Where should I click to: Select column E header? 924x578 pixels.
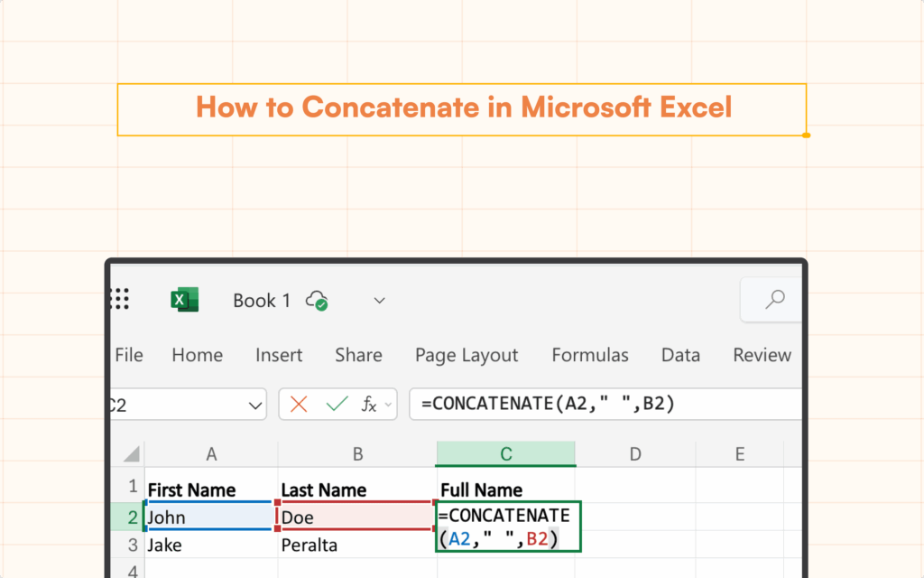740,454
